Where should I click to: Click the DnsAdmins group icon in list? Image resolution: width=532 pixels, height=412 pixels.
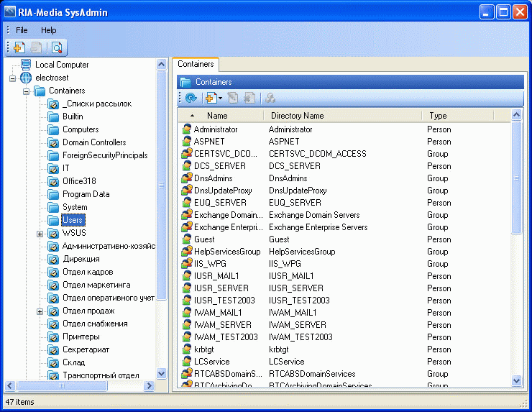pos(187,178)
